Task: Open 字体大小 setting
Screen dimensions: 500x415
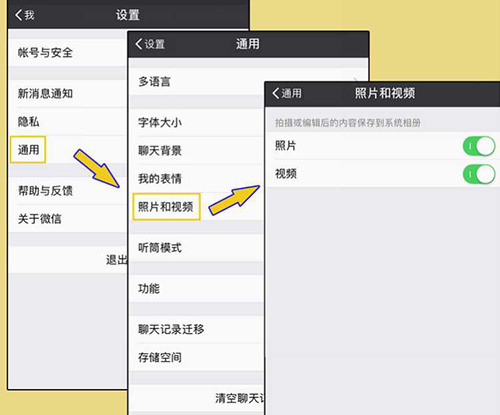Action: 197,123
